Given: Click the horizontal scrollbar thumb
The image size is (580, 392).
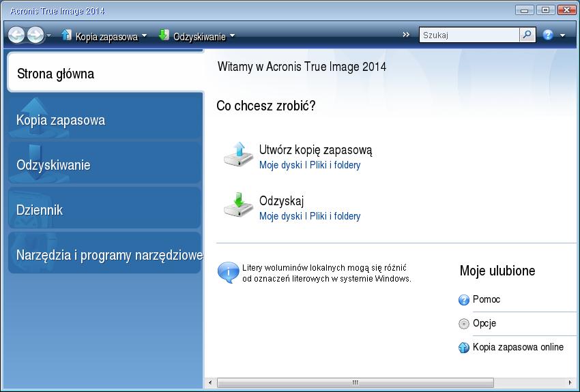Looking at the screenshot, I should (x=355, y=382).
